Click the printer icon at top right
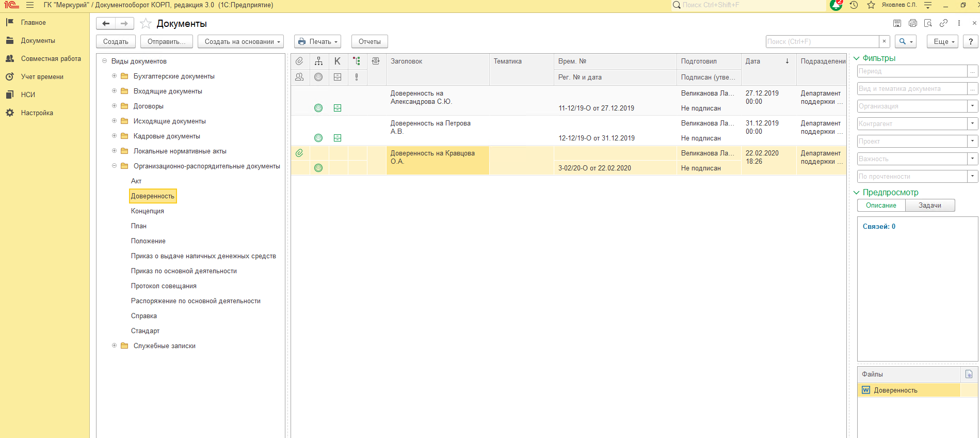 pos(912,23)
